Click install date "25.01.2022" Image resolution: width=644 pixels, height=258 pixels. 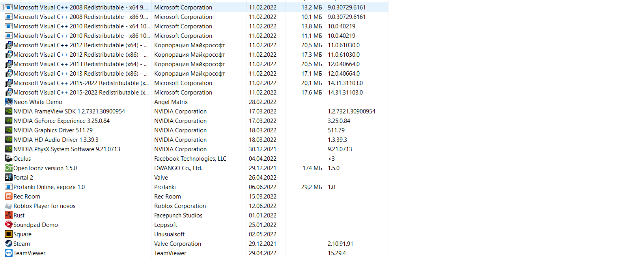263,225
